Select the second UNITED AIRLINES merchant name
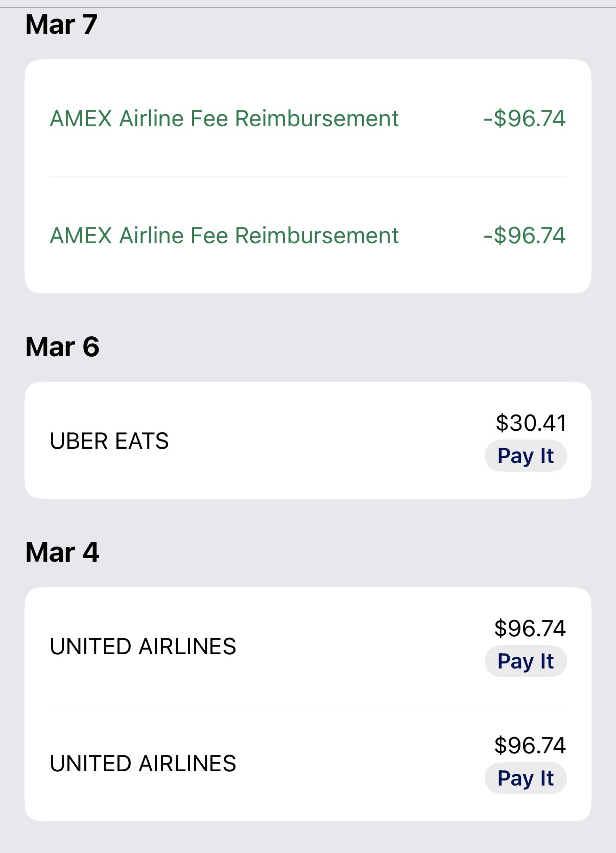 (x=143, y=764)
